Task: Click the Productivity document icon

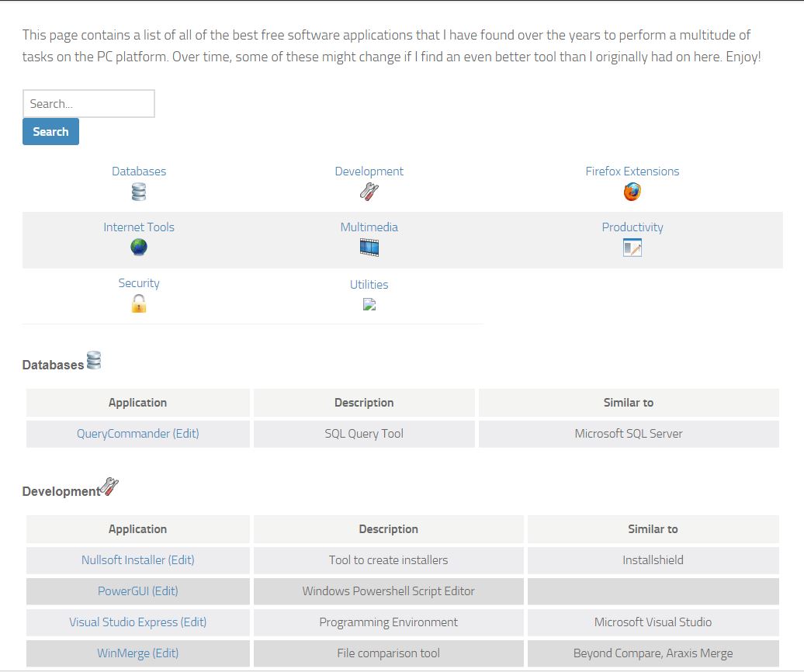Action: tap(632, 248)
